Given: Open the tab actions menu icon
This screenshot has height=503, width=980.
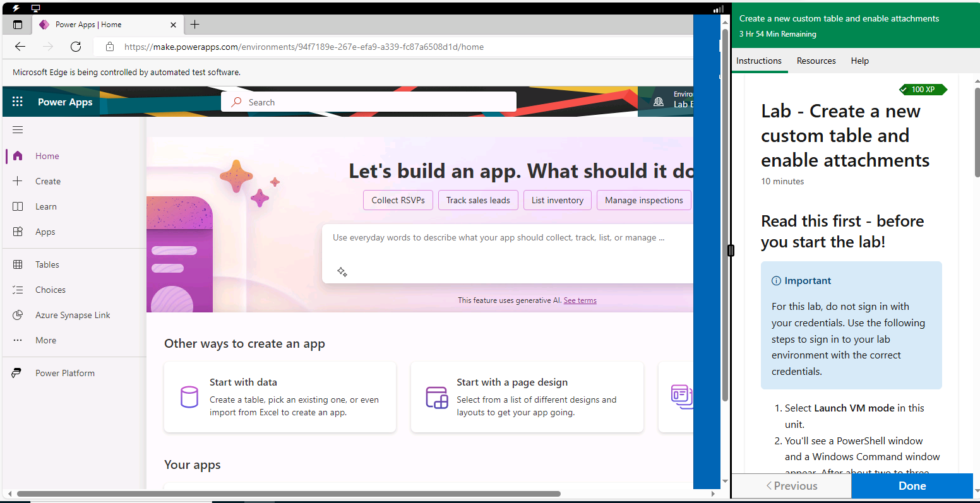Looking at the screenshot, I should pyautogui.click(x=18, y=25).
